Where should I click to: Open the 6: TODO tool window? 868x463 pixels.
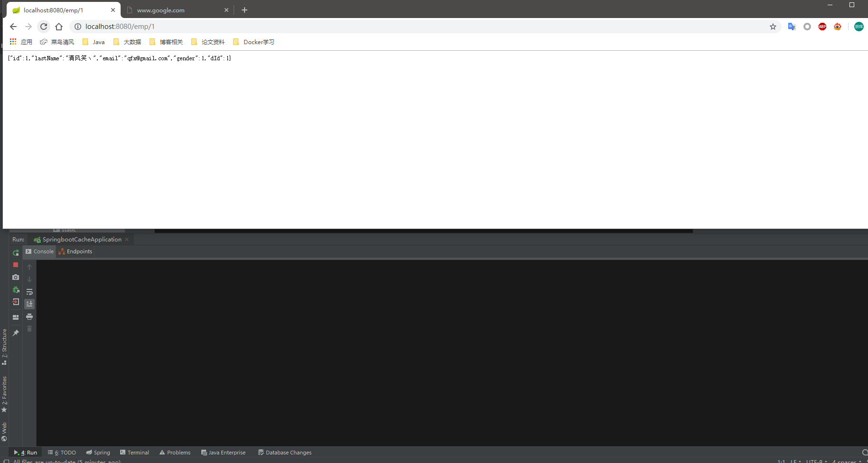(x=62, y=453)
